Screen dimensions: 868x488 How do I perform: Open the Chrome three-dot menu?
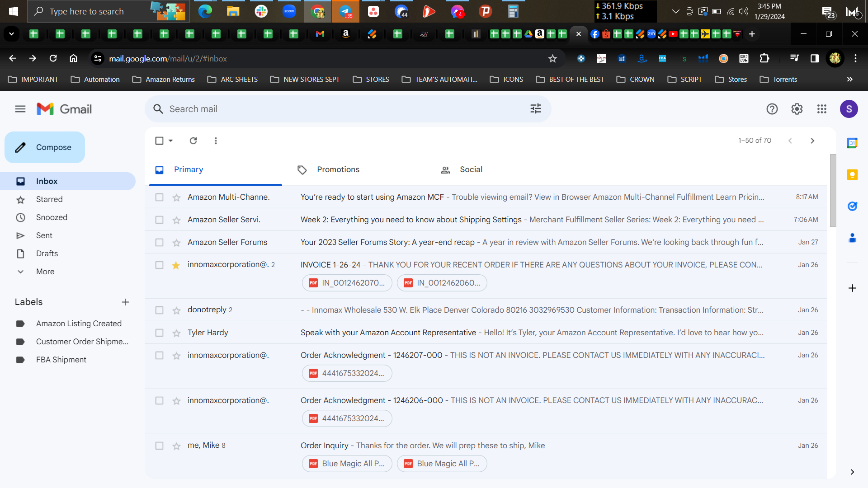(855, 58)
